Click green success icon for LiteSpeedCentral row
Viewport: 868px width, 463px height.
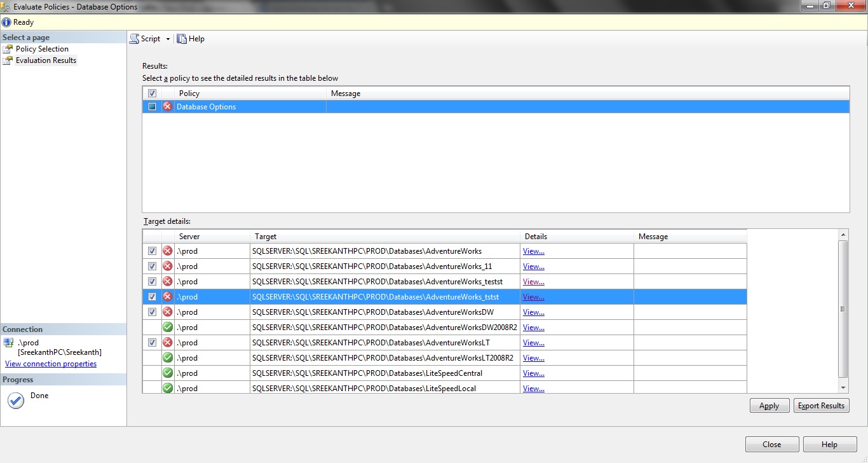tap(168, 373)
